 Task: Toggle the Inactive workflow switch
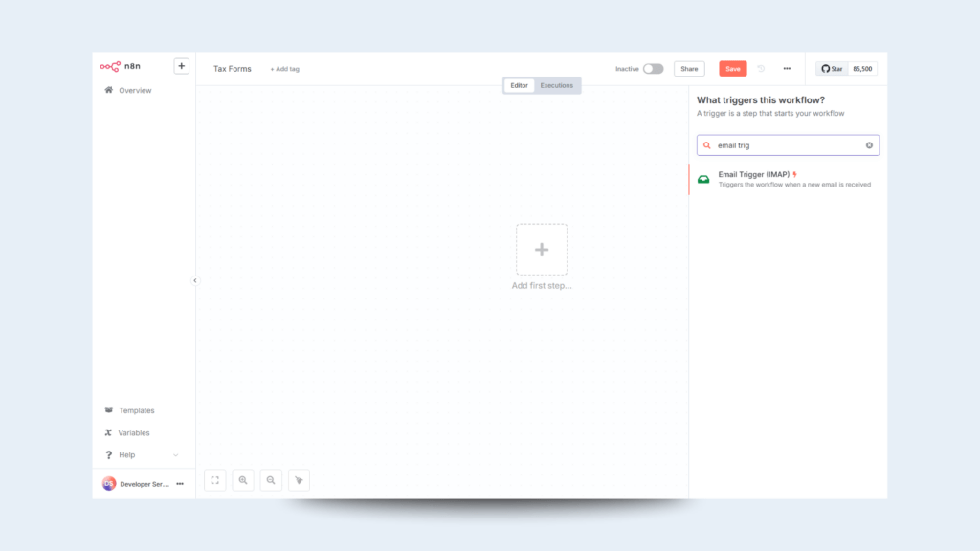(653, 69)
